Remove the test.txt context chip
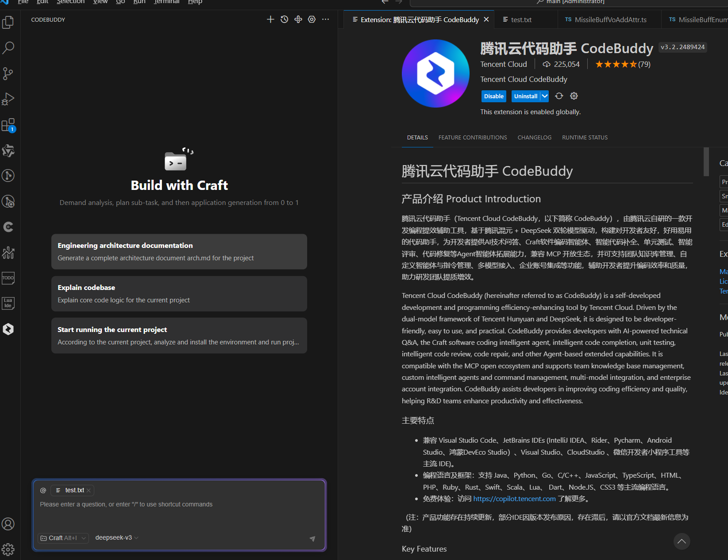The image size is (728, 560). tap(89, 490)
